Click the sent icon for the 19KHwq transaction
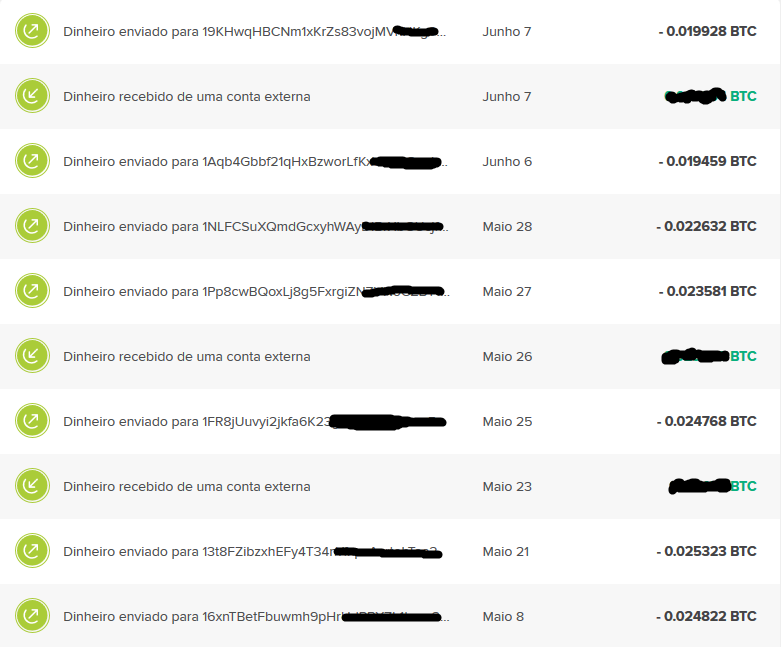781x647 pixels. [x=32, y=32]
